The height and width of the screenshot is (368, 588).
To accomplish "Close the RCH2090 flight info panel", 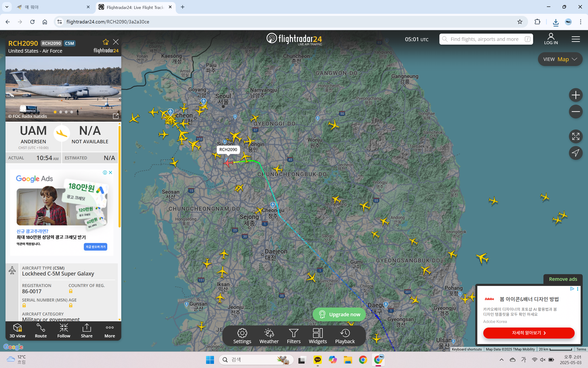I will [116, 42].
